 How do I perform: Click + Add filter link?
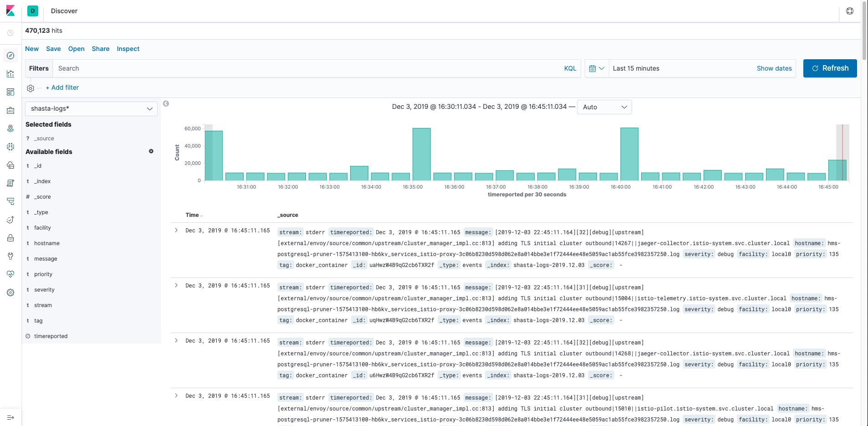pos(62,87)
